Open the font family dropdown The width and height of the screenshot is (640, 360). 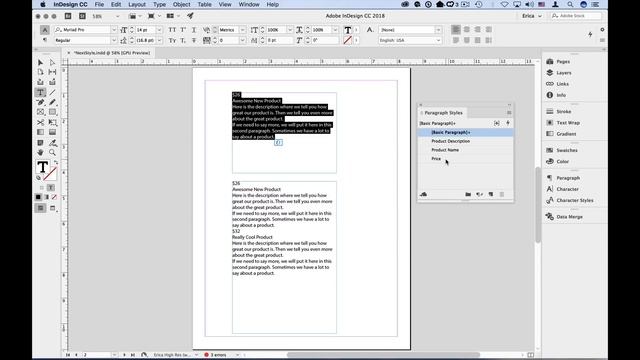tap(114, 30)
